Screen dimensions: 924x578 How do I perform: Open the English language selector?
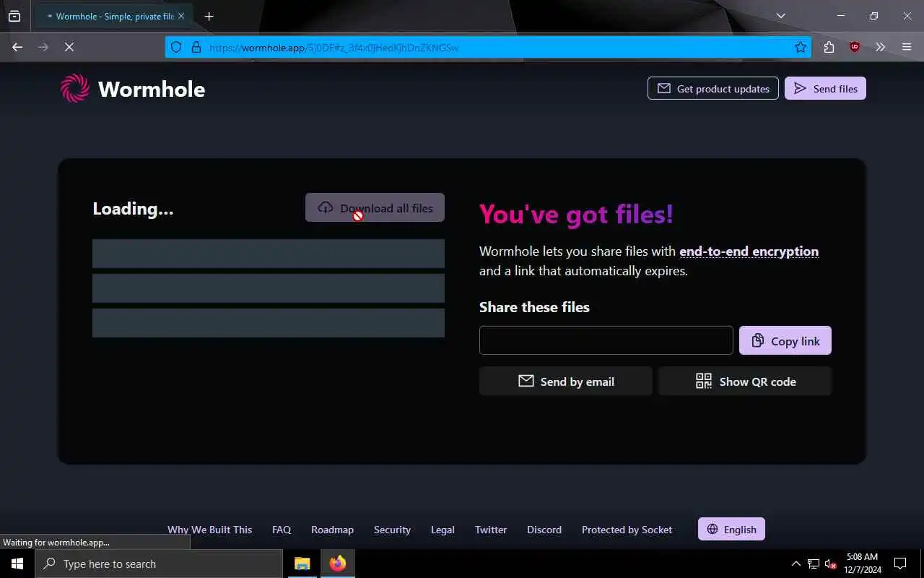[731, 529]
